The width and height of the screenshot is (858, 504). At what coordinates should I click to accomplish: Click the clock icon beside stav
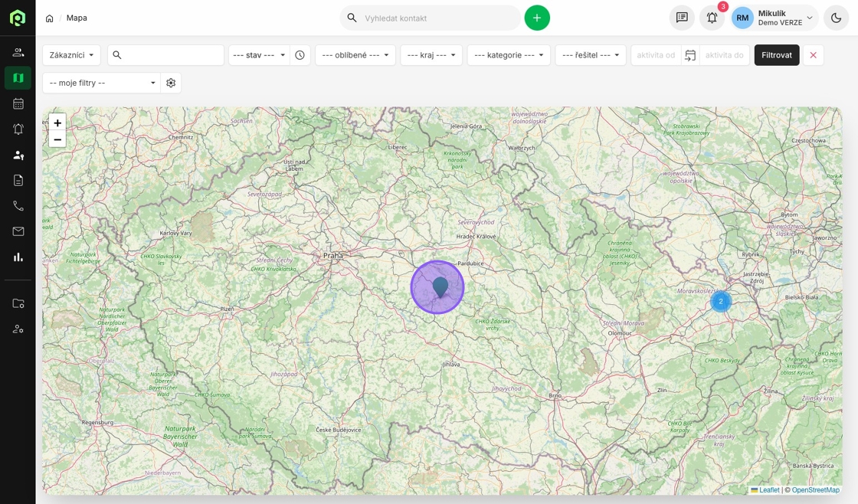[300, 55]
